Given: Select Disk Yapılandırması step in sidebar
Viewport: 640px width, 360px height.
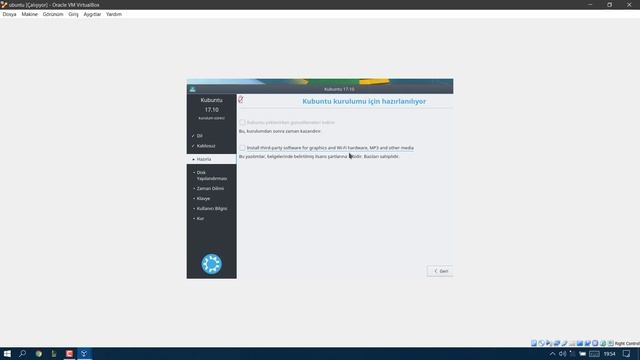Looking at the screenshot, I should [x=211, y=176].
